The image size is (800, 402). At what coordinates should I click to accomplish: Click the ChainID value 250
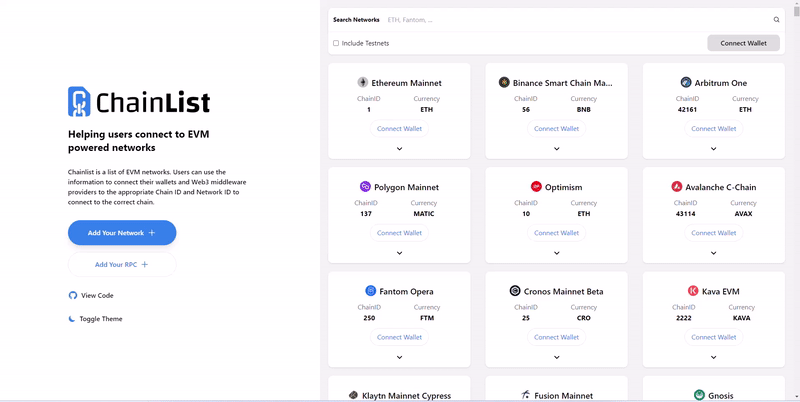pos(369,318)
